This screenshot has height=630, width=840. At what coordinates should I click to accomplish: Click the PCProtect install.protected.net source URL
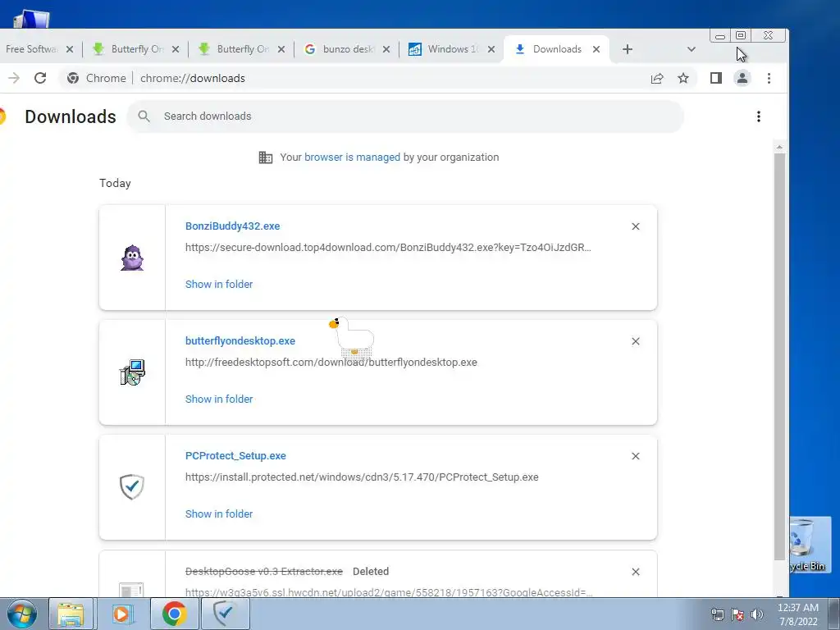(362, 477)
